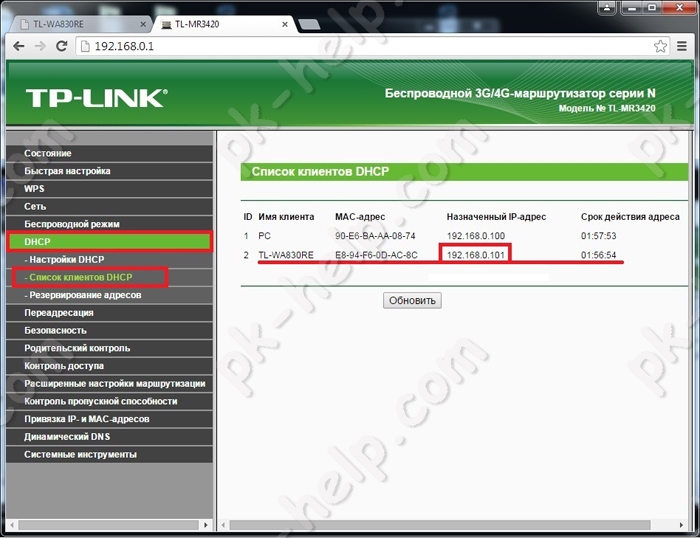Image resolution: width=700 pixels, height=538 pixels.
Task: Click lease time 01:56:54
Action: [598, 255]
